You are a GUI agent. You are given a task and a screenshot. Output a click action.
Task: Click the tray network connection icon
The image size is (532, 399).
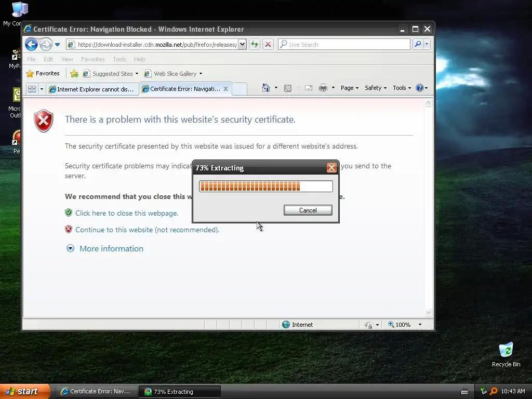pyautogui.click(x=484, y=391)
